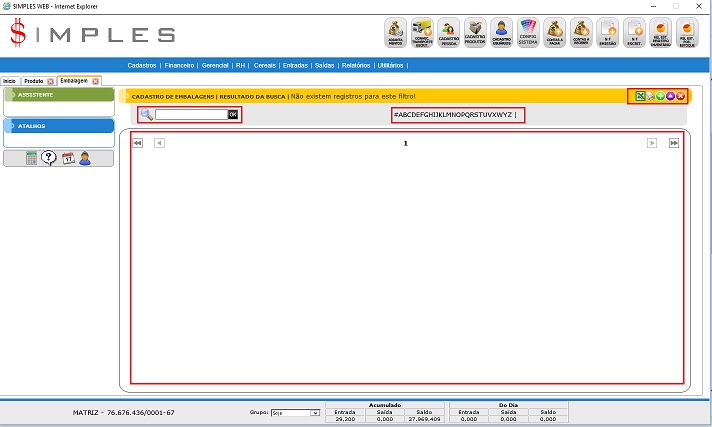Open the Cadastros menu

tap(145, 65)
